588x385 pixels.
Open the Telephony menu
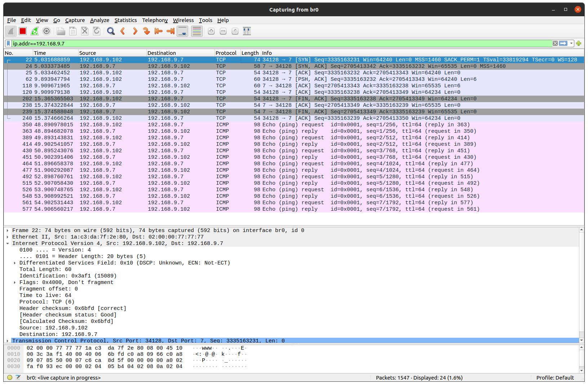(155, 20)
